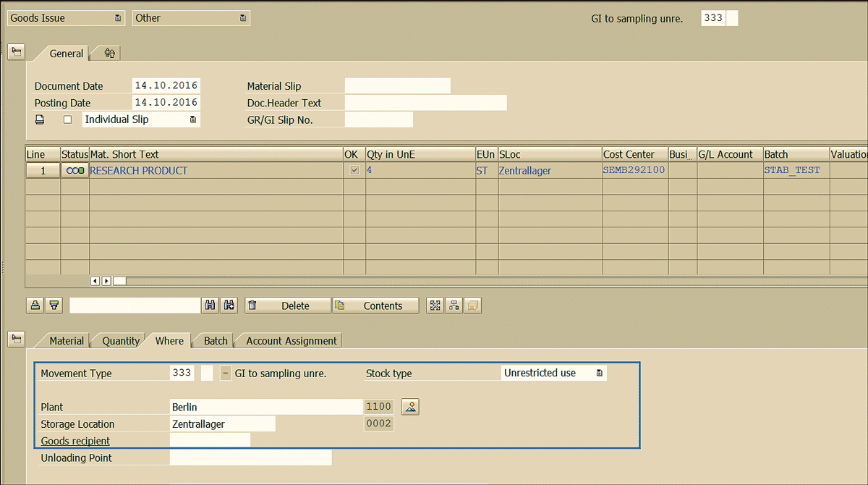Open the Quantity detail tab
This screenshot has height=485, width=868.
click(121, 340)
